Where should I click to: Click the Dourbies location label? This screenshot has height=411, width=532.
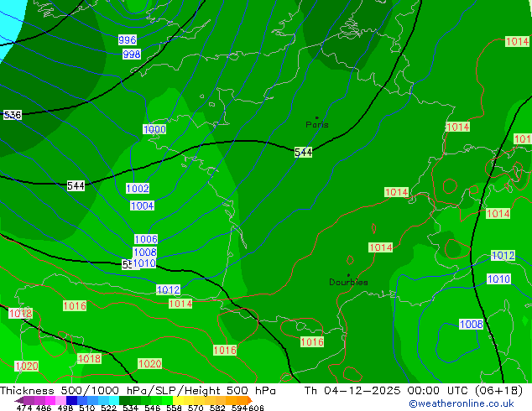pos(348,282)
